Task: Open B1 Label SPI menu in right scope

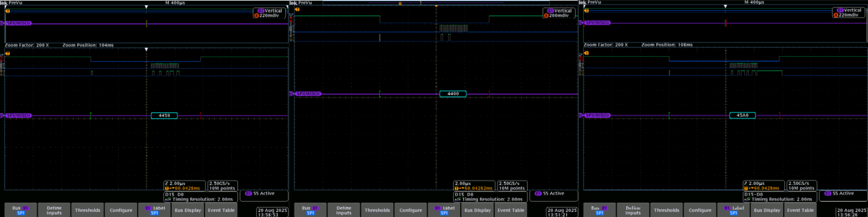Action: (734, 210)
